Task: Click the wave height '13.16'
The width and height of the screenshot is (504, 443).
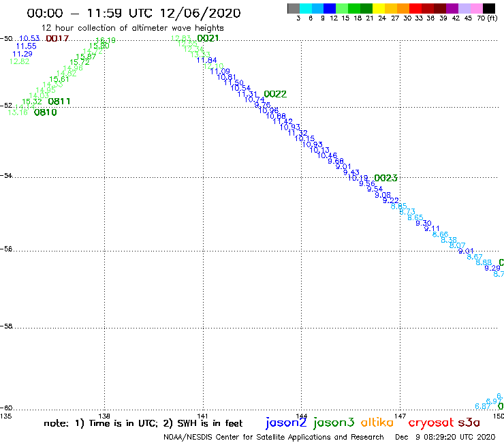Action: point(18,112)
